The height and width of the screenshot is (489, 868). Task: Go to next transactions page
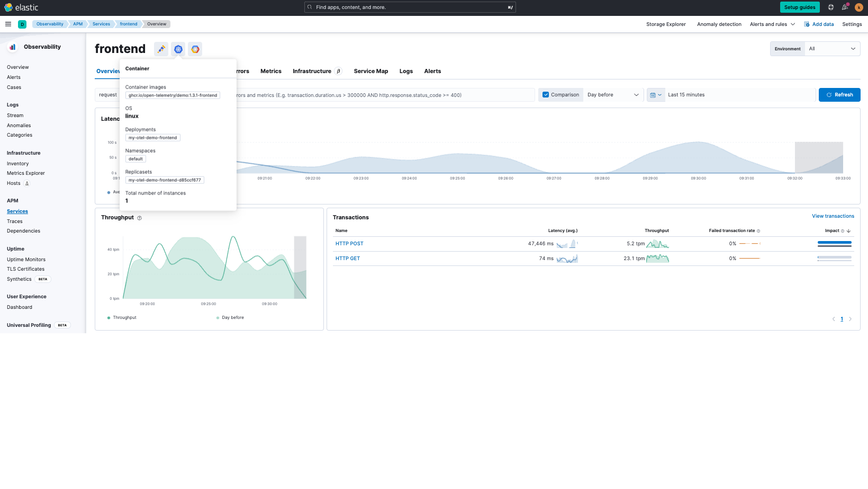(851, 319)
